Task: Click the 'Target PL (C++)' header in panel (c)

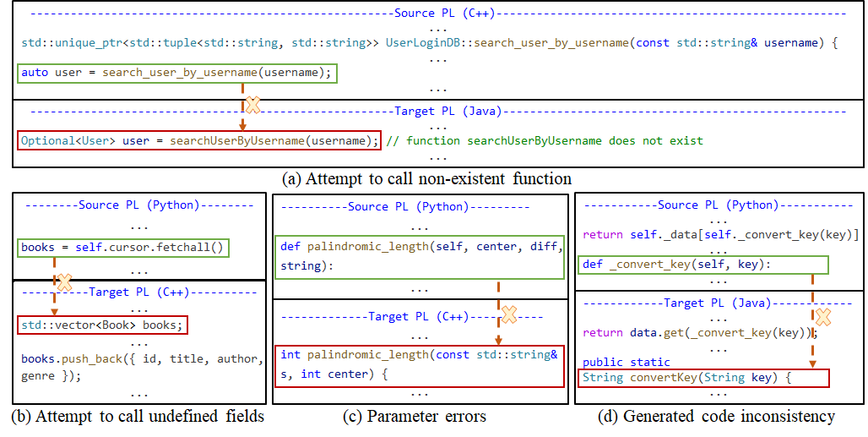Action: (x=419, y=317)
